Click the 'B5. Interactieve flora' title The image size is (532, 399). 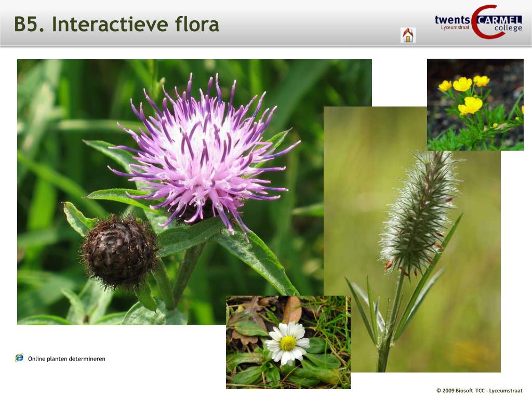(x=116, y=24)
